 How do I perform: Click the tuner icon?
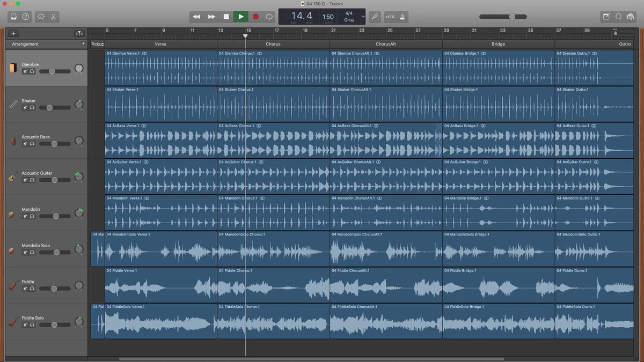(x=375, y=17)
